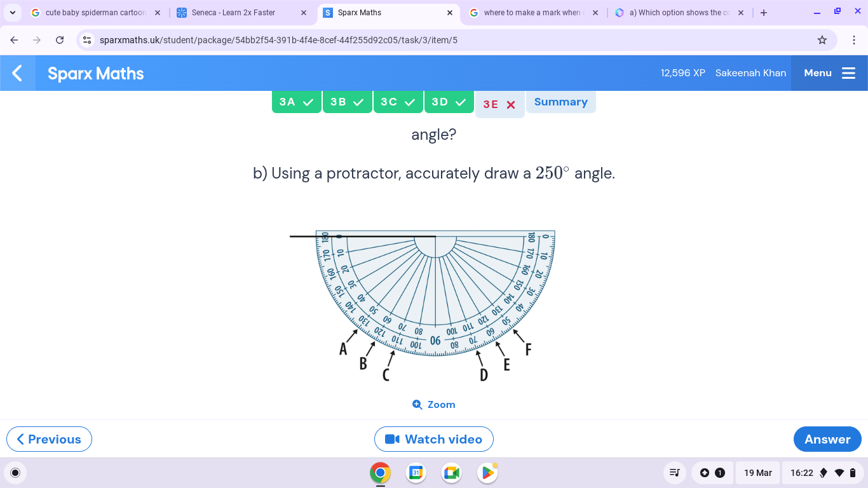Open media controls in the system tray
868x488 pixels.
674,473
